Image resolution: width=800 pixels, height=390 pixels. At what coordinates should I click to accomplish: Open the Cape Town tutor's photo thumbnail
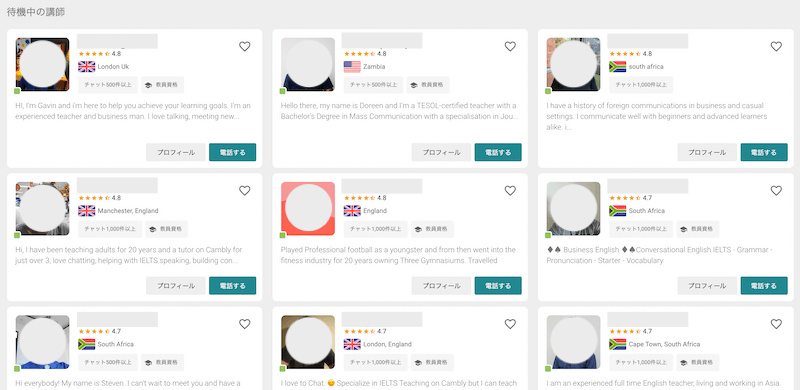point(573,342)
